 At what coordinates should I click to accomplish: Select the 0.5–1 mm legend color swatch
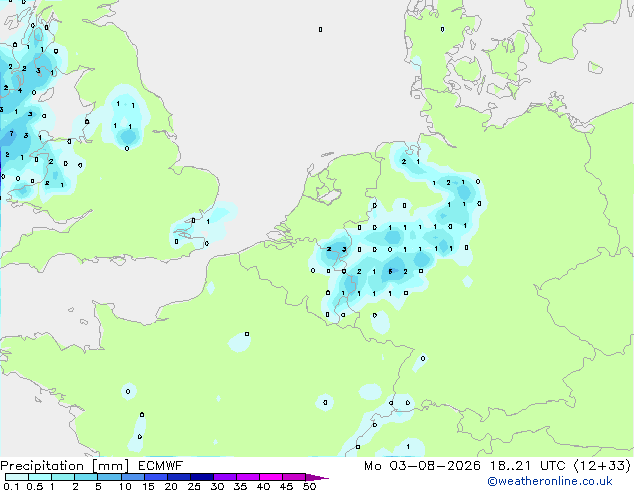pyautogui.click(x=40, y=477)
